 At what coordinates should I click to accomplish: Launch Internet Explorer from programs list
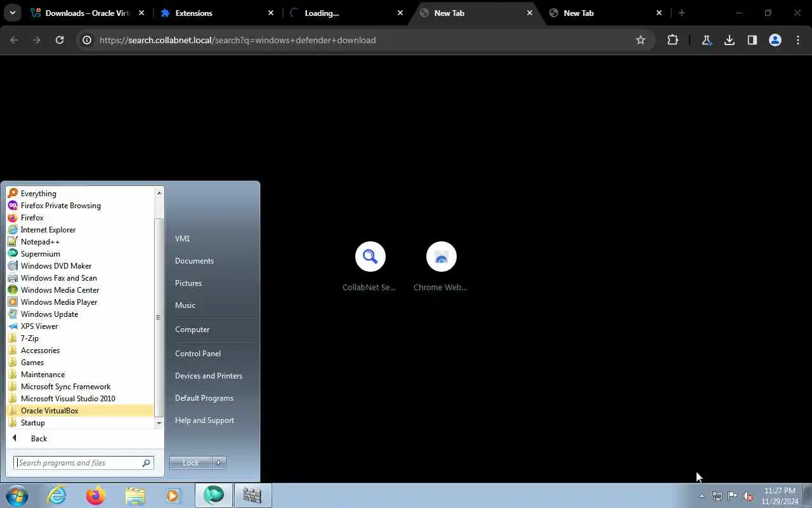pyautogui.click(x=80, y=230)
